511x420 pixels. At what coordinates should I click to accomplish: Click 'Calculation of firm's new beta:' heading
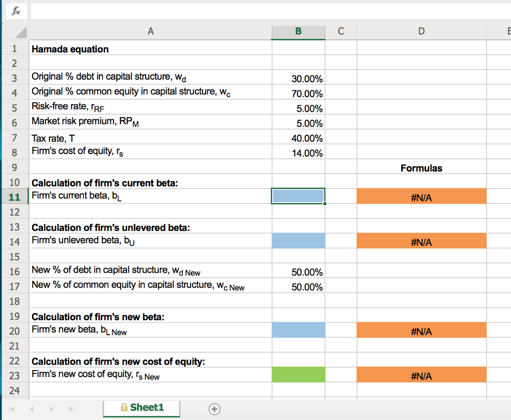pos(98,317)
